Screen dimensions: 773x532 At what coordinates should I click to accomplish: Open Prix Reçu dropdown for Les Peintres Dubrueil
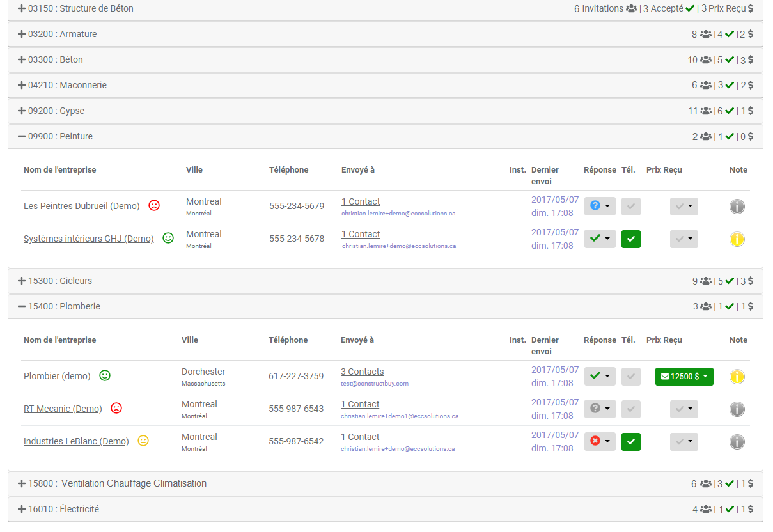684,207
